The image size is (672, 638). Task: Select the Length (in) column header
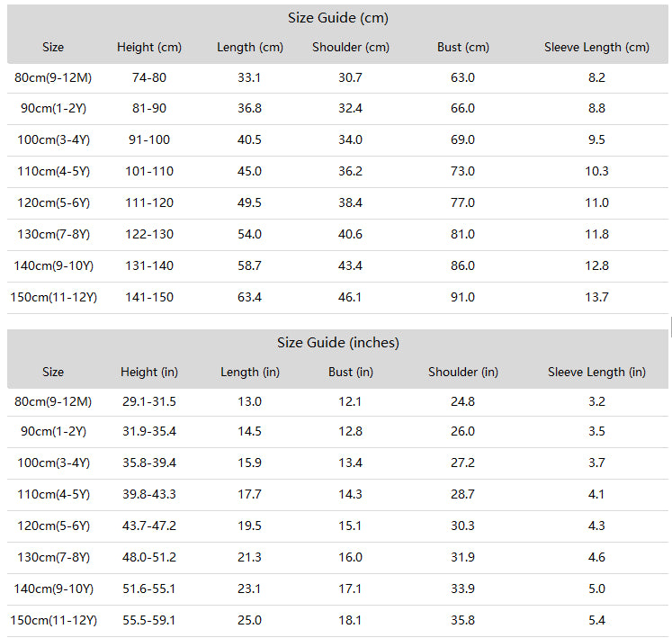(x=250, y=372)
